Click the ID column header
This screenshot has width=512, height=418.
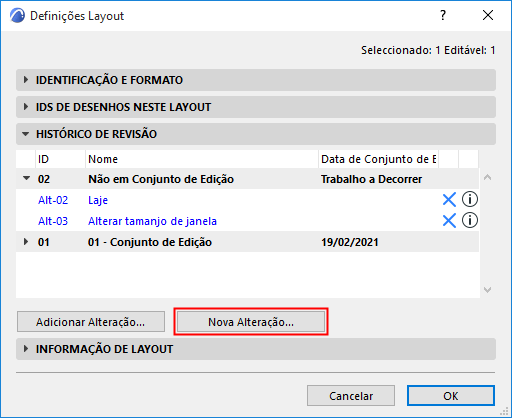[60, 159]
